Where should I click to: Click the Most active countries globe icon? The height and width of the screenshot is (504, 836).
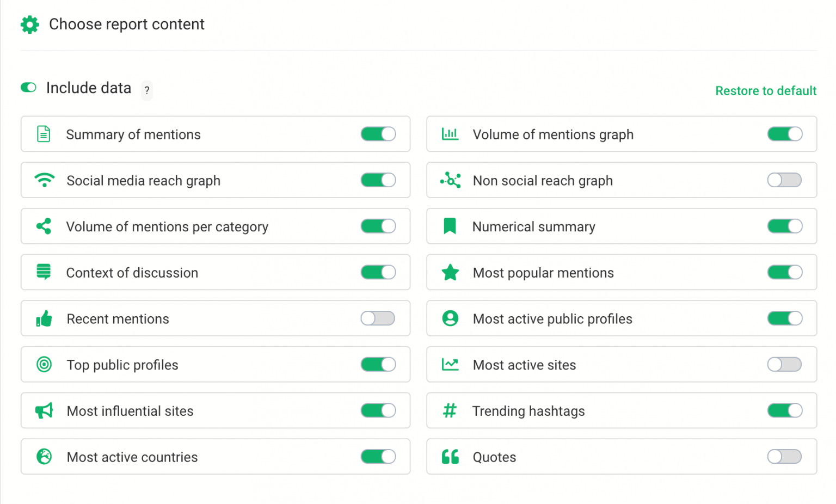click(44, 457)
